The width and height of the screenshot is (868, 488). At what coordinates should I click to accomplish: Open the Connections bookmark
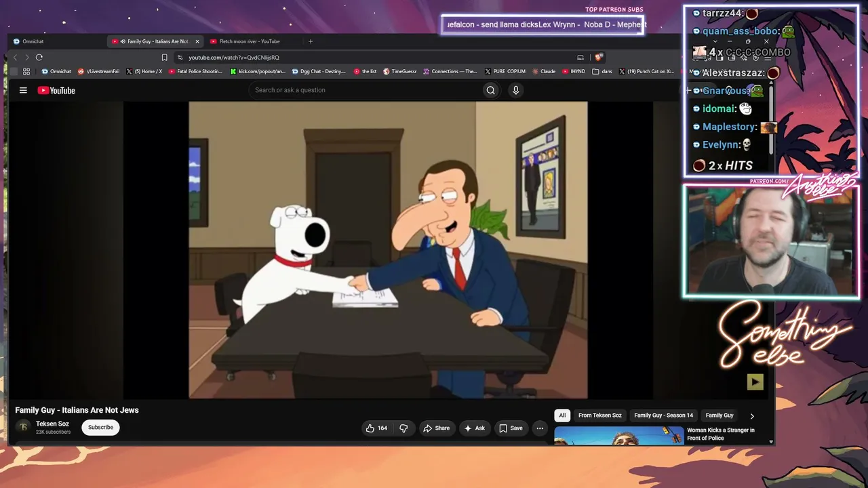click(451, 71)
